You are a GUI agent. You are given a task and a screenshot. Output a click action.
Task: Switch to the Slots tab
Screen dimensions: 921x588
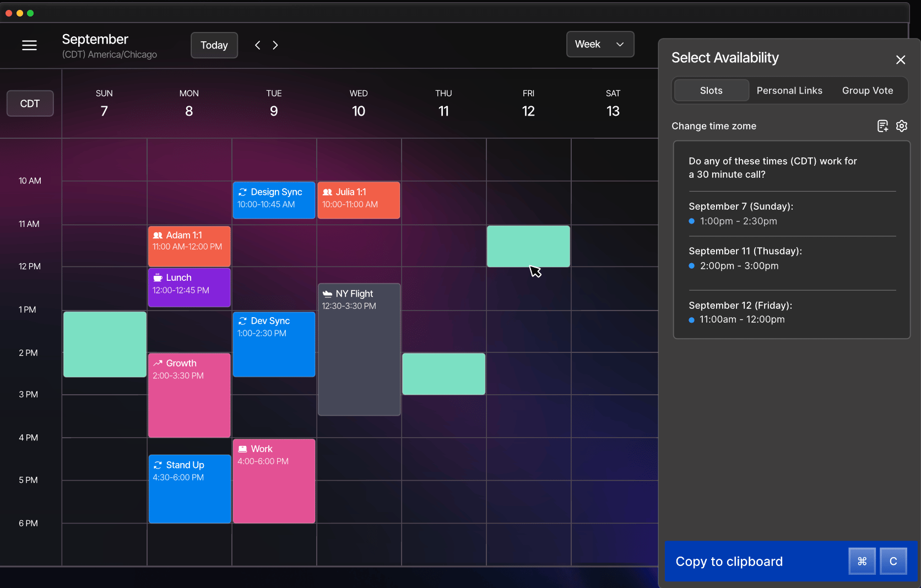click(x=711, y=90)
